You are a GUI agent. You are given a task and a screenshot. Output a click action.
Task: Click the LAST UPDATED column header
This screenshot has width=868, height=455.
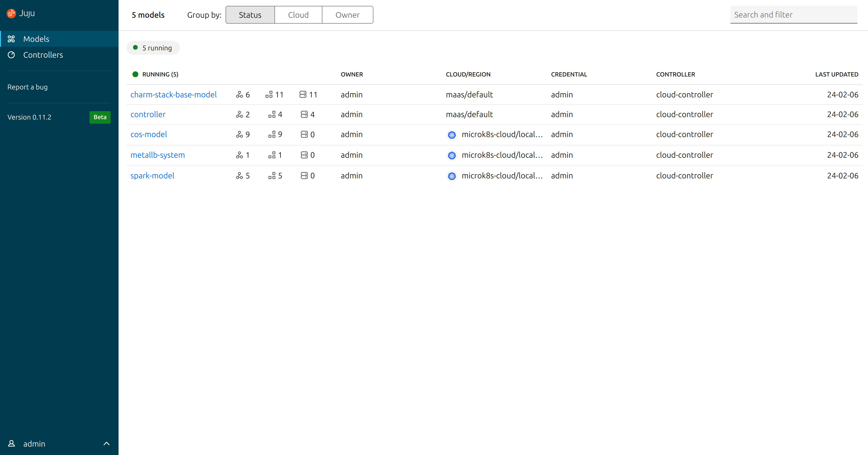tap(837, 74)
